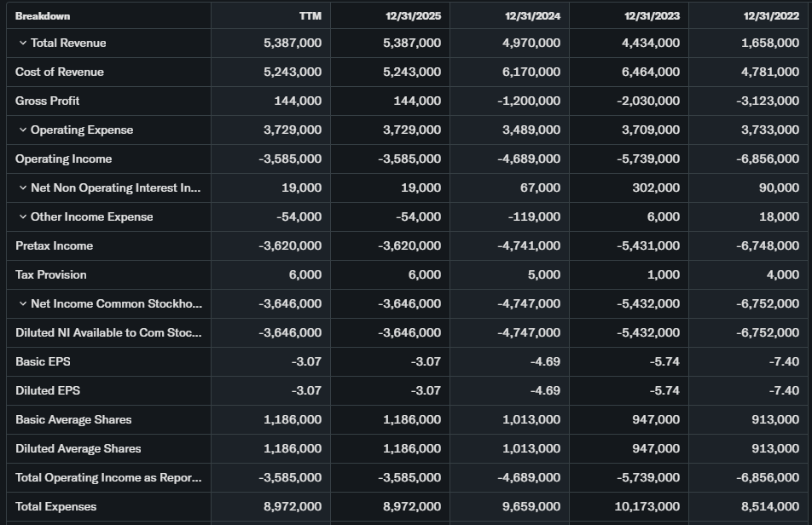
Task: Select the Gross Profit row label
Action: pos(48,101)
